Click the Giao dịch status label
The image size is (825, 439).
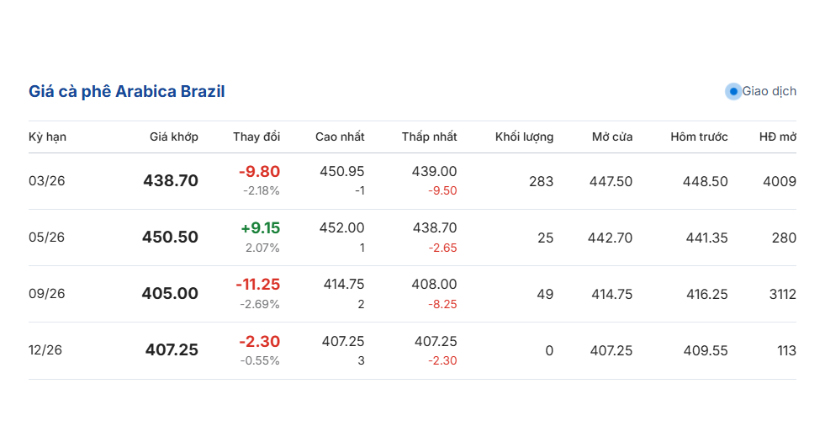point(769,91)
